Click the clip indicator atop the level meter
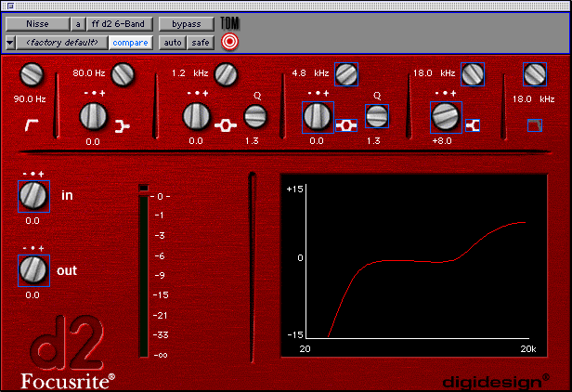 point(144,188)
